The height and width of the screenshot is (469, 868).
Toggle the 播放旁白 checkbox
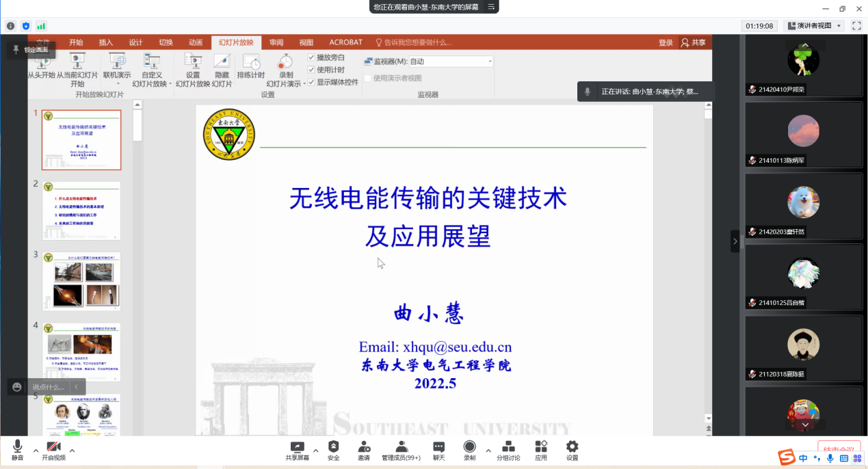coord(312,57)
